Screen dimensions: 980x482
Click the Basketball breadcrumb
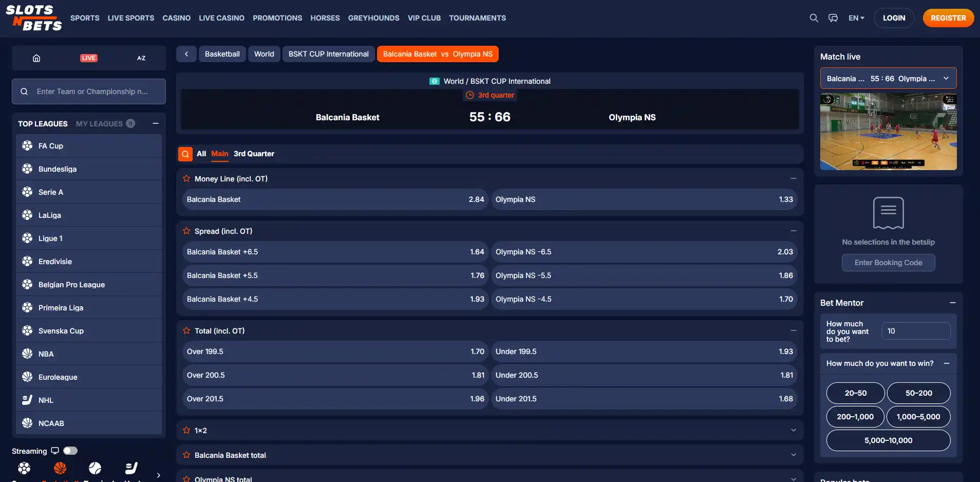[222, 54]
